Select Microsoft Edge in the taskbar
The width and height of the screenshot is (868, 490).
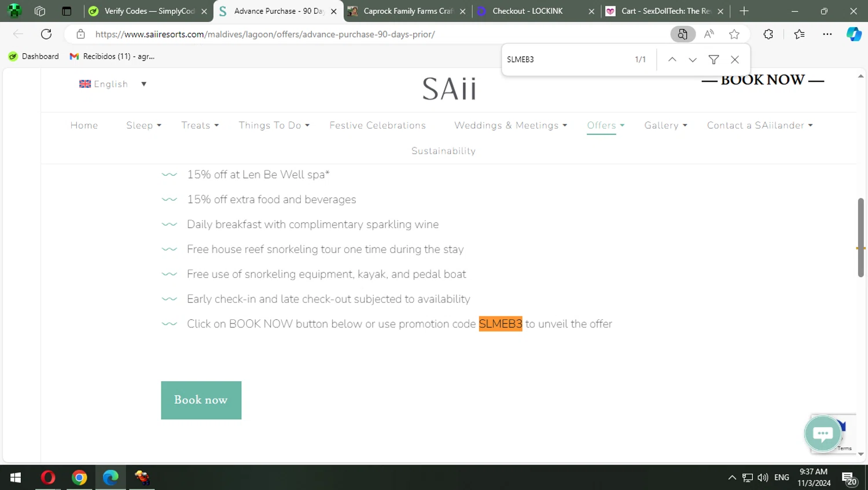(111, 477)
